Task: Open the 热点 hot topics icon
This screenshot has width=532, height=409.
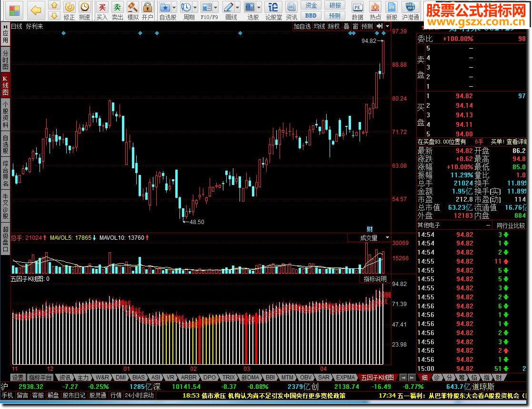Action: click(x=375, y=7)
